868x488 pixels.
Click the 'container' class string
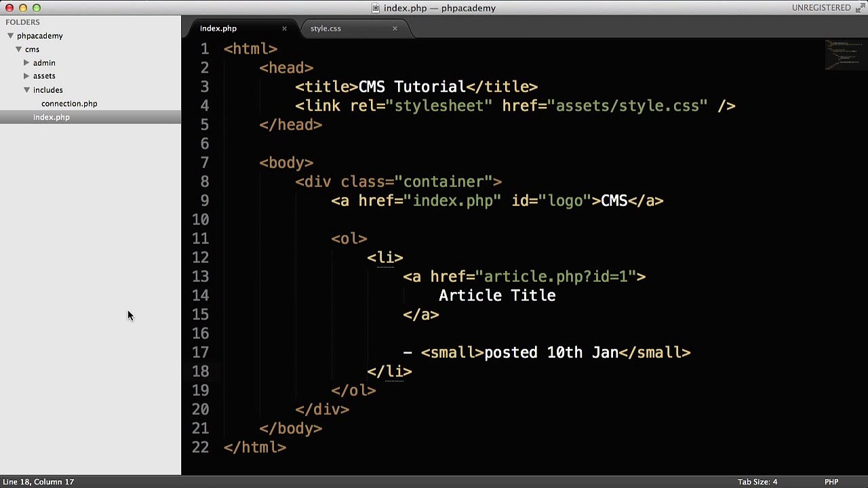pos(443,182)
